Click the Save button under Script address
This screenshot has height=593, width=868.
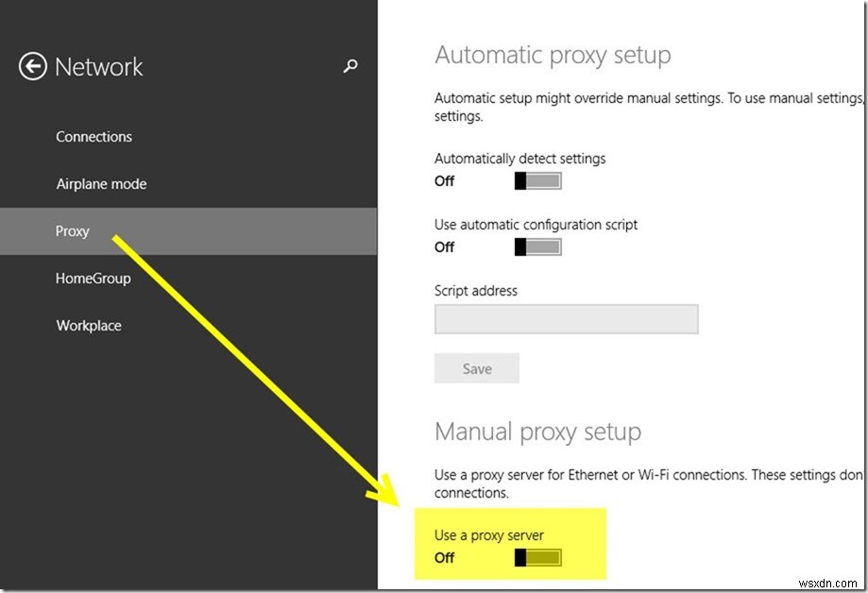click(476, 368)
